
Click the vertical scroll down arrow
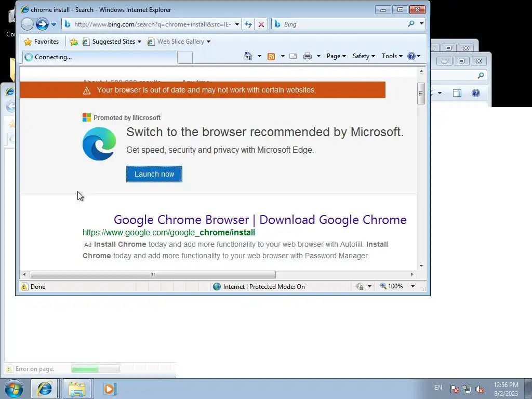coord(421,266)
